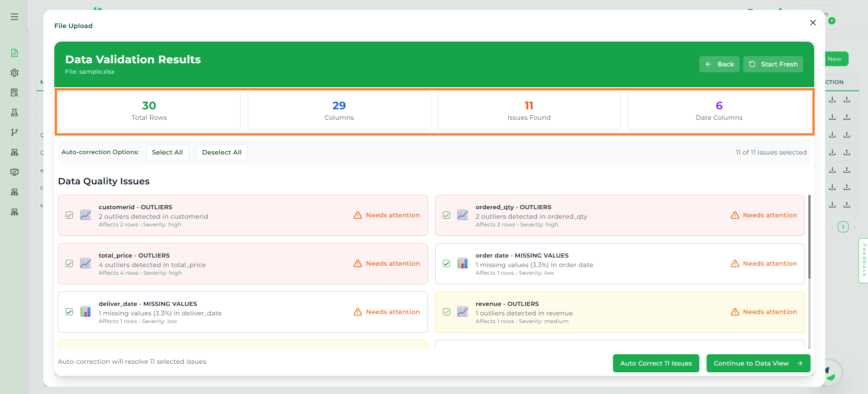Click Auto Correct 11 Issues
The width and height of the screenshot is (868, 394).
point(656,363)
